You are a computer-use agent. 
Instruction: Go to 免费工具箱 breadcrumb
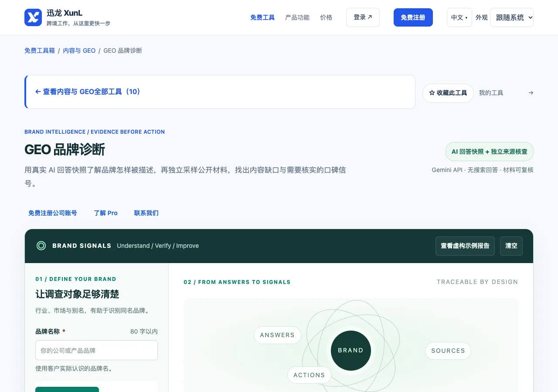click(40, 51)
